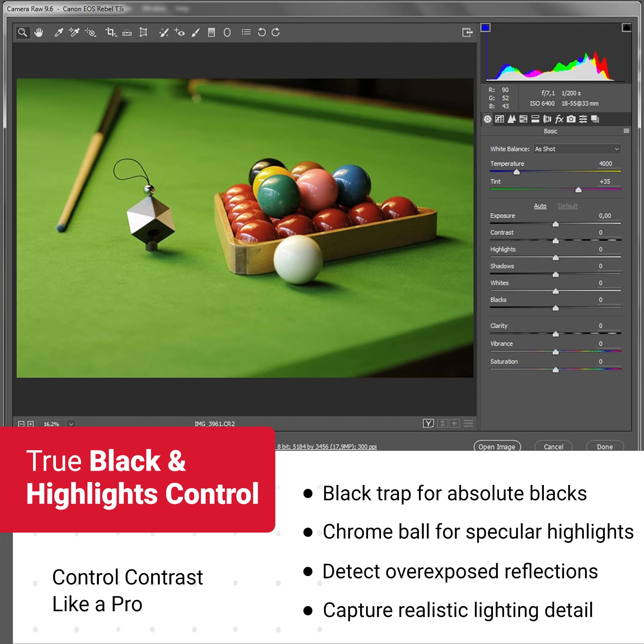Screen dimensions: 644x644
Task: Rotate image 90 degrees clockwise
Action: [276, 32]
